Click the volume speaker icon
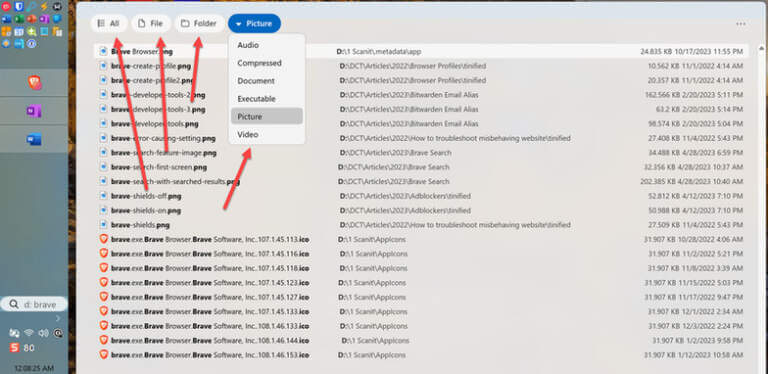The image size is (768, 374). (x=43, y=333)
